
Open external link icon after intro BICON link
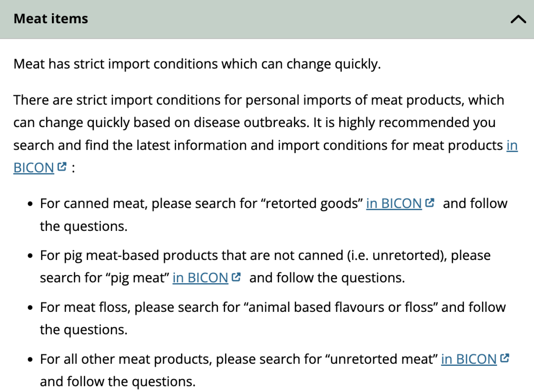[x=62, y=167]
